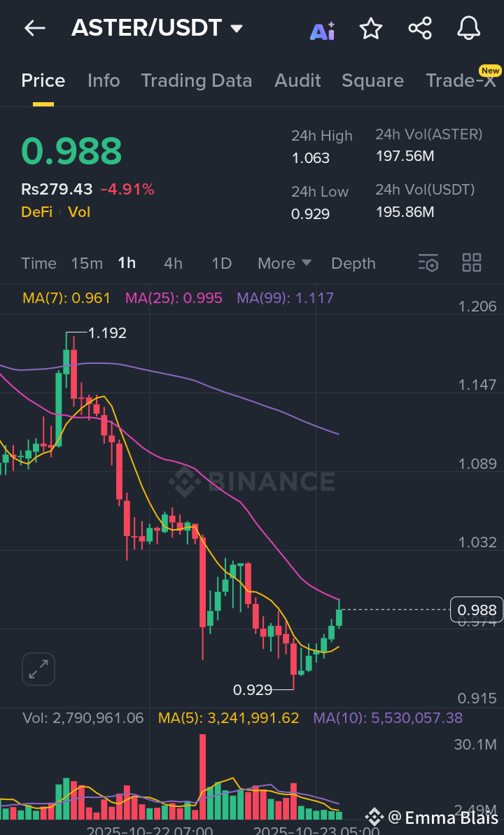Viewport: 504px width, 835px height.
Task: Open the Trade-X tab
Action: pyautogui.click(x=461, y=80)
